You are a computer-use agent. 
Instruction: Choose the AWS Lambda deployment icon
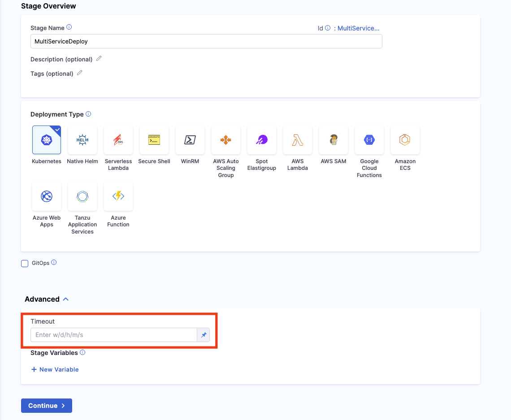point(298,140)
